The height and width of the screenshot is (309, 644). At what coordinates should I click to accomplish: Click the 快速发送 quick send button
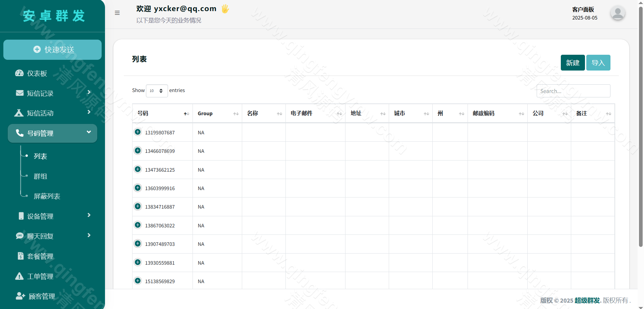[x=52, y=50]
